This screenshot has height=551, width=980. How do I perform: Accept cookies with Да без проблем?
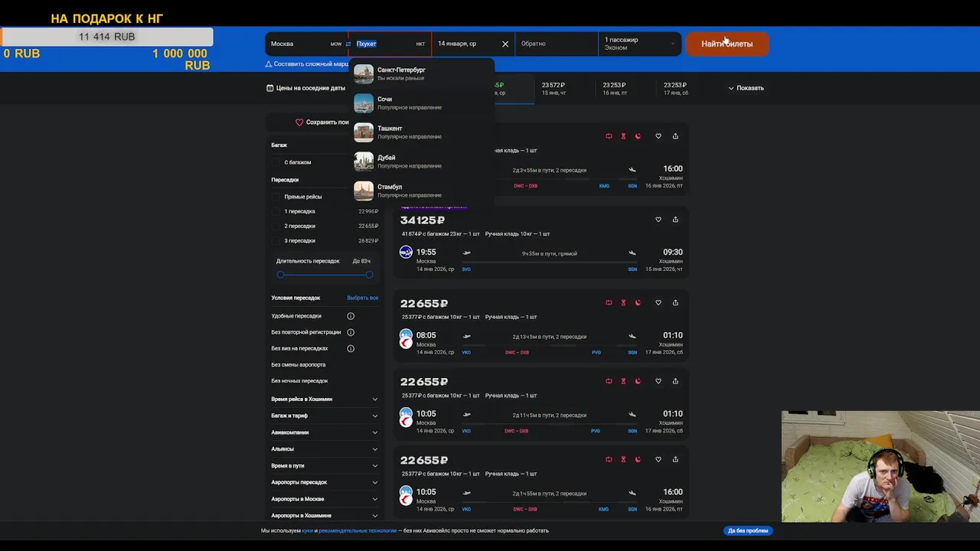coord(748,530)
